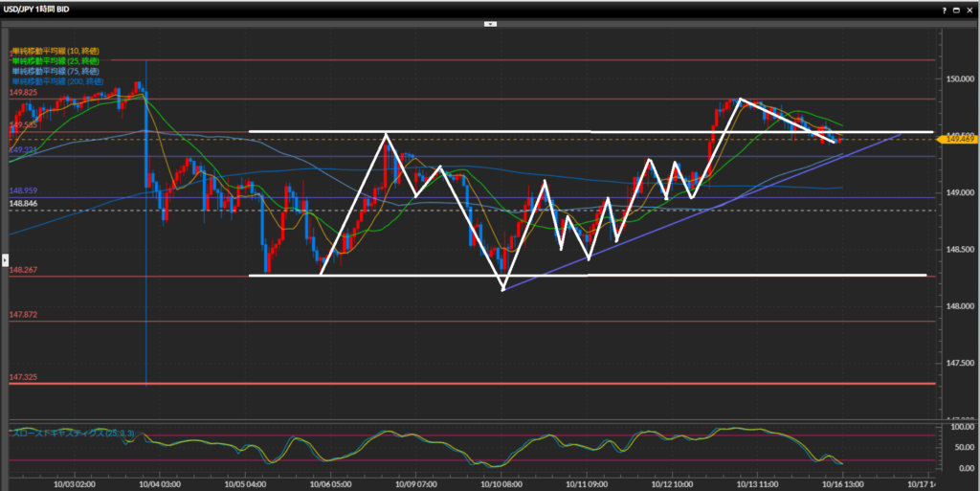Click the 200-period blue moving average label

(57, 82)
